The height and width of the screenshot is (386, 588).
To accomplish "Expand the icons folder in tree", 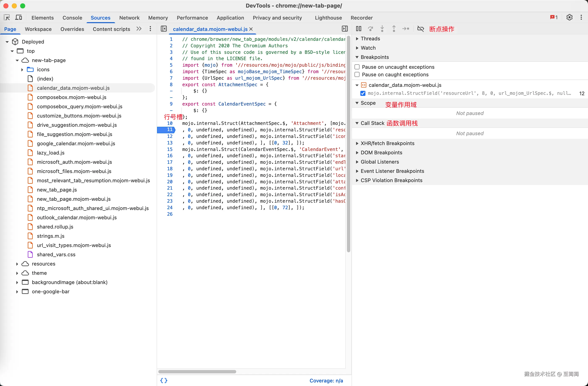I will (22, 70).
